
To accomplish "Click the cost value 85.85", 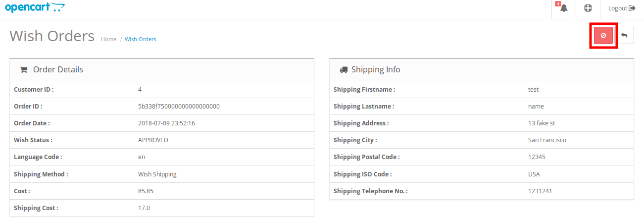I will pos(146,191).
